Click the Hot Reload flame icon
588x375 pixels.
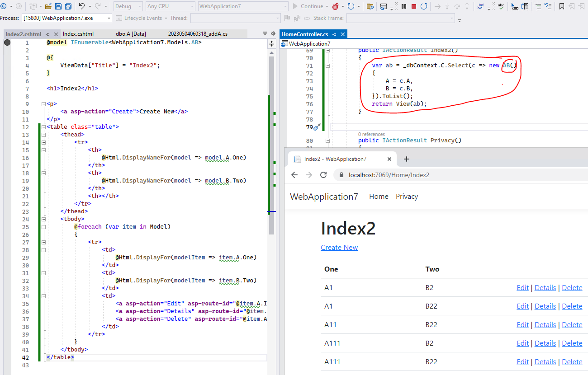click(335, 6)
